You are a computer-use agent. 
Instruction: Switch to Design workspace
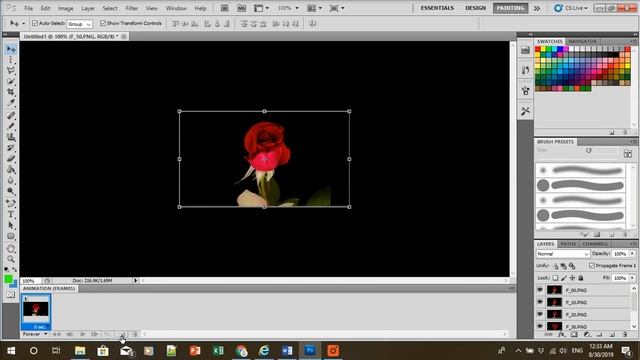[476, 8]
